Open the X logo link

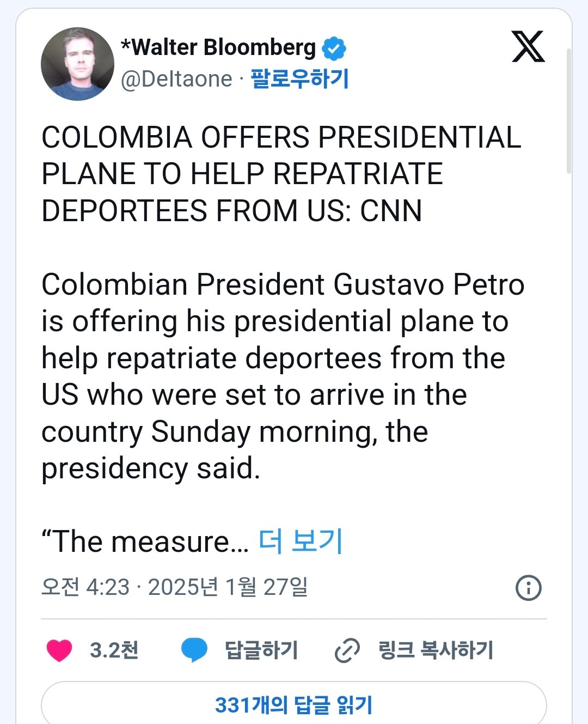(528, 46)
